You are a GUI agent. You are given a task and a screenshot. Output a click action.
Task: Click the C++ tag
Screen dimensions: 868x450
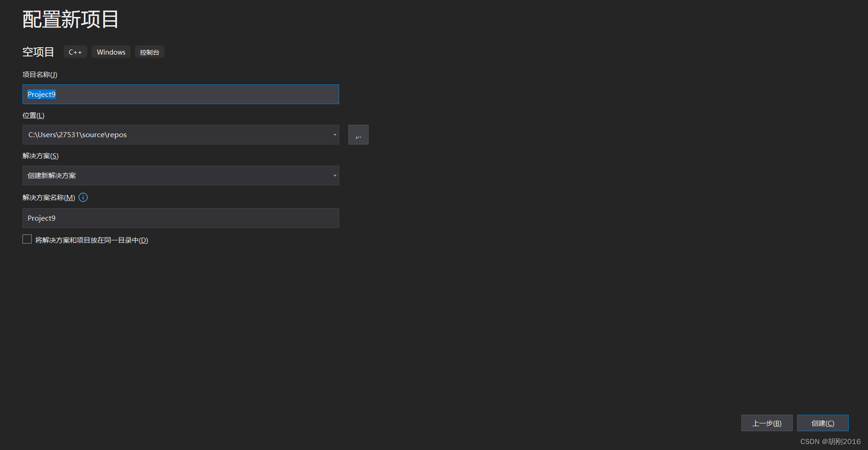coord(75,52)
